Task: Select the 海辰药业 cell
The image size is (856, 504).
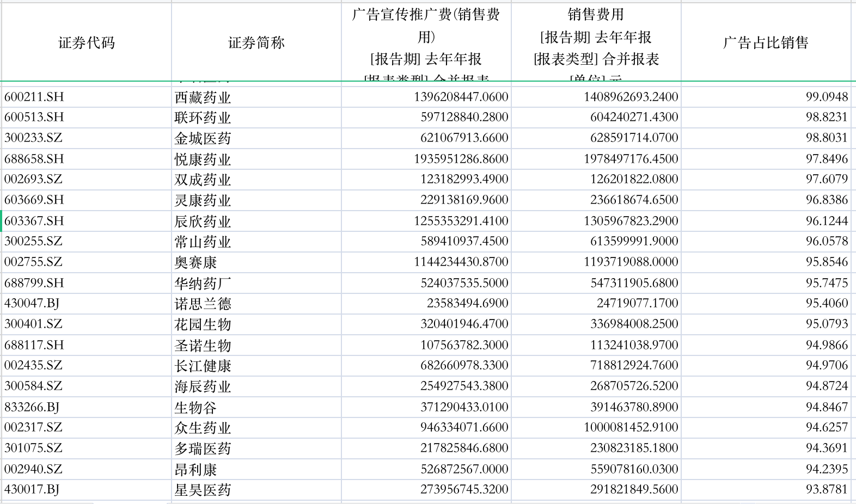Action: [256, 386]
